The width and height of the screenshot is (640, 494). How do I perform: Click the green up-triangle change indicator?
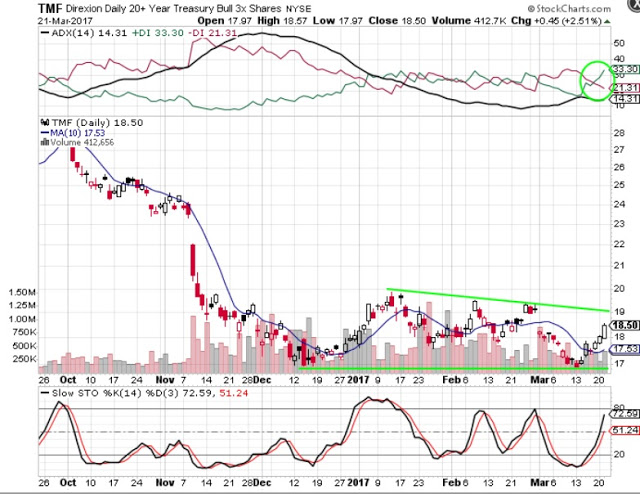[x=607, y=21]
